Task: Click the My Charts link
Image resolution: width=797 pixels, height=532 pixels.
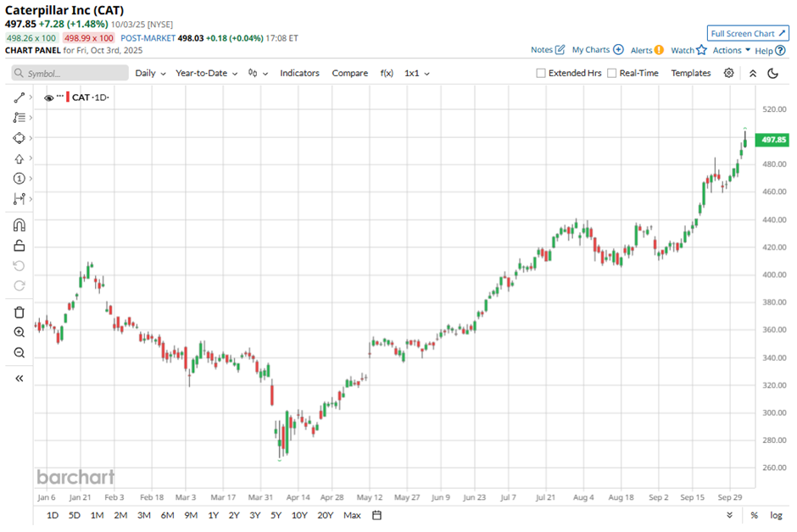Action: point(591,50)
